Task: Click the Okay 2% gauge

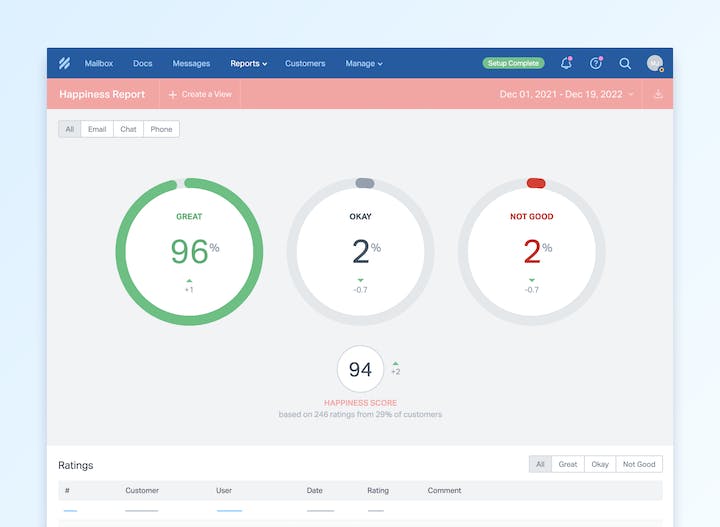Action: pyautogui.click(x=360, y=252)
